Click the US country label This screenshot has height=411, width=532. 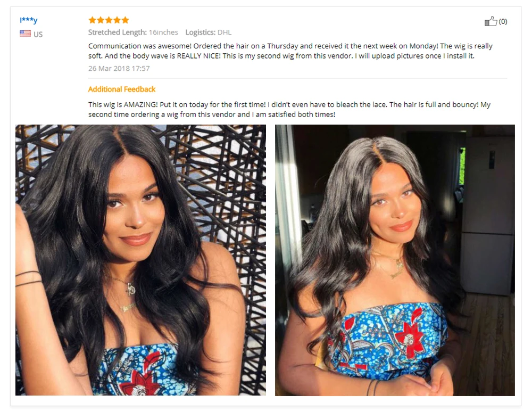coord(38,34)
